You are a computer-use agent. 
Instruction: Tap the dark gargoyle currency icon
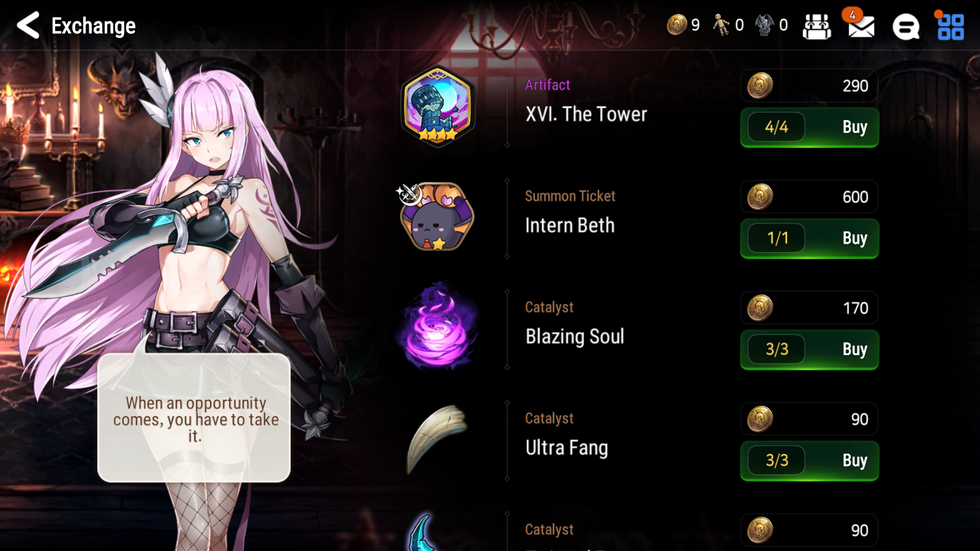click(x=764, y=24)
